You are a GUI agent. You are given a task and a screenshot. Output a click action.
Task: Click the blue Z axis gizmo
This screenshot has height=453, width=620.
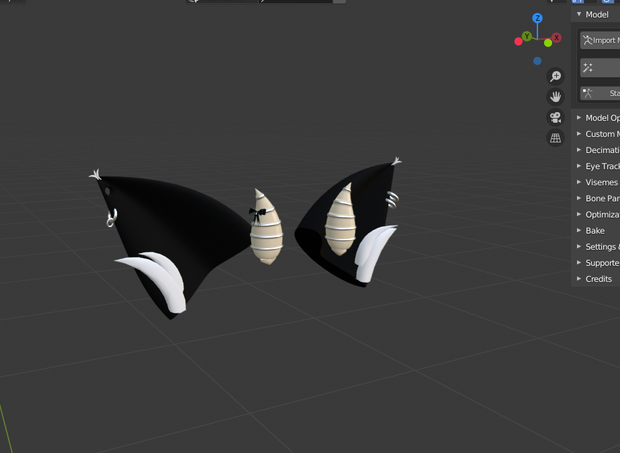(537, 18)
